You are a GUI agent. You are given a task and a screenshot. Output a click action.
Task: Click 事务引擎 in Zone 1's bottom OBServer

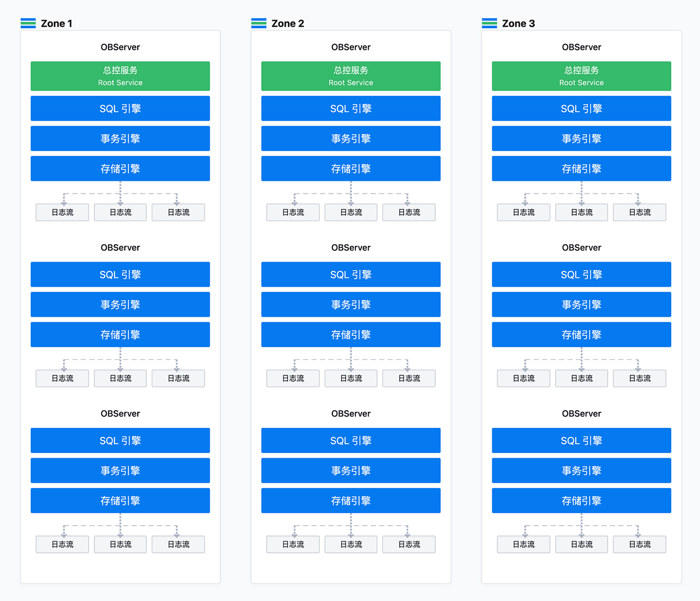tap(120, 471)
